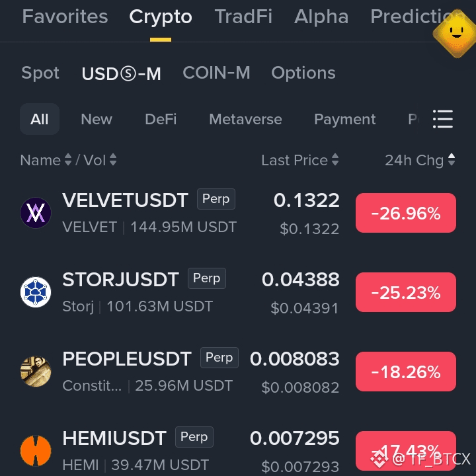476x476 pixels.
Task: Tap the -18.26% change button for PEOPLEUSDT
Action: tap(405, 372)
